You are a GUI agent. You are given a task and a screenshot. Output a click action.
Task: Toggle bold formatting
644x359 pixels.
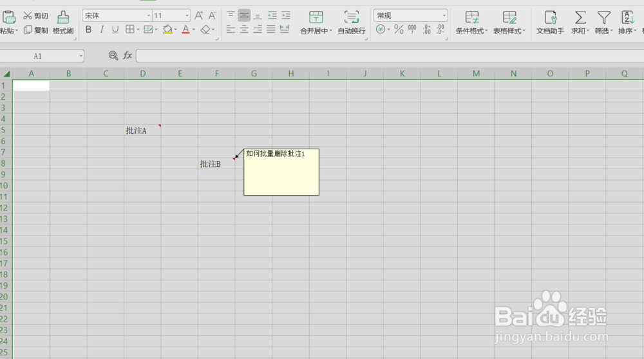88,30
